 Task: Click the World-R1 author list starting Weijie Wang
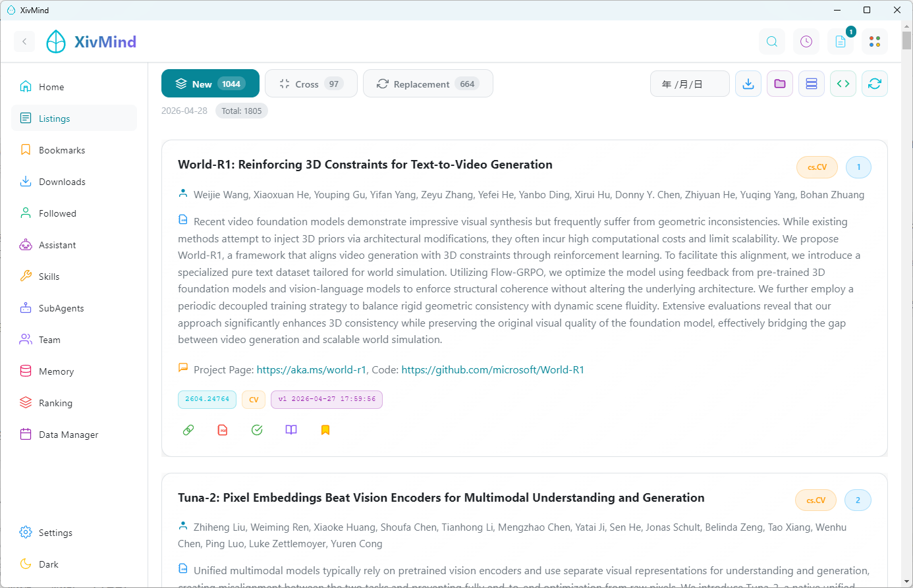pos(529,195)
